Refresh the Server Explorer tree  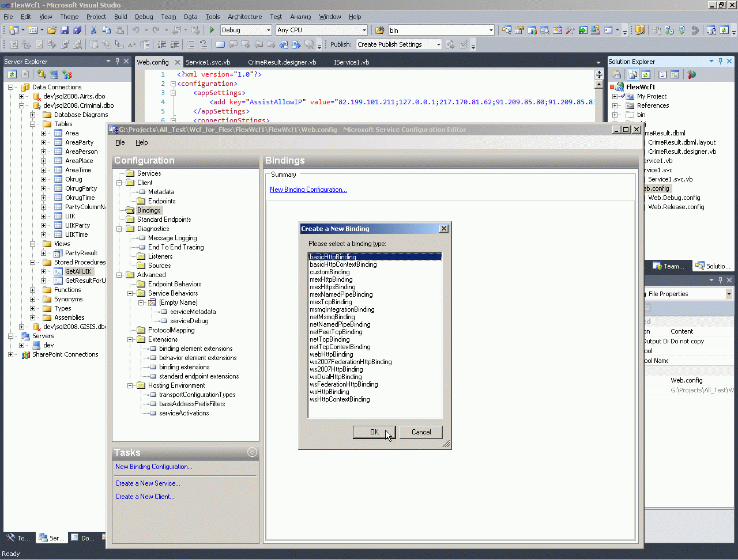pos(12,74)
